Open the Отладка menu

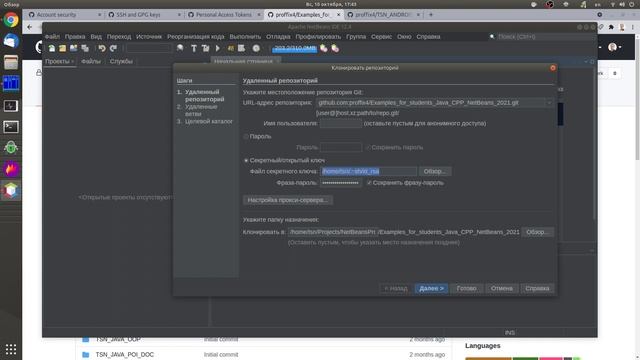click(278, 37)
